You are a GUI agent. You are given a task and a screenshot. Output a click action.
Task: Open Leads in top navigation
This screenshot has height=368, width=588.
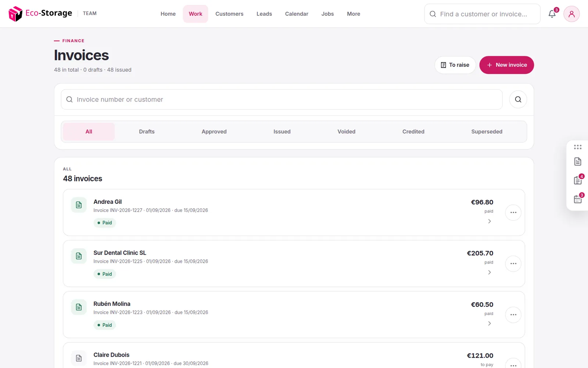(264, 14)
